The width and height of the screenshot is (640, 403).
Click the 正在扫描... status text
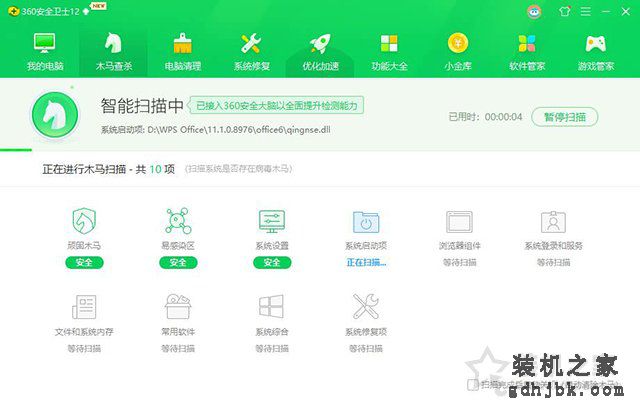click(366, 263)
